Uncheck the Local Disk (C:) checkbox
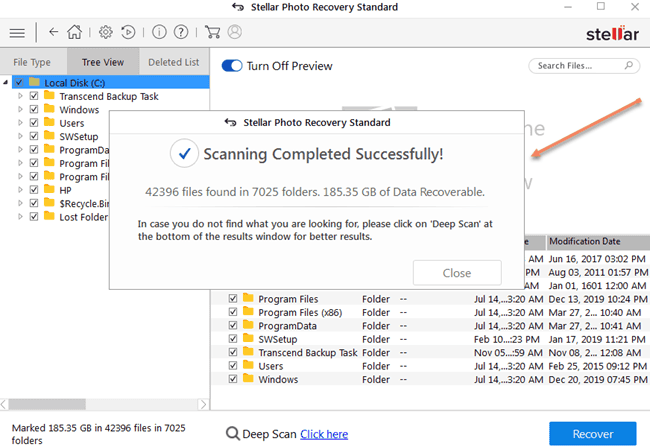650x447 pixels. [x=19, y=82]
